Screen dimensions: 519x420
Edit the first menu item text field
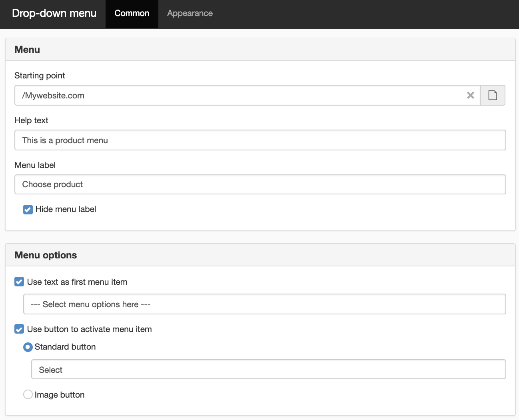(x=265, y=304)
